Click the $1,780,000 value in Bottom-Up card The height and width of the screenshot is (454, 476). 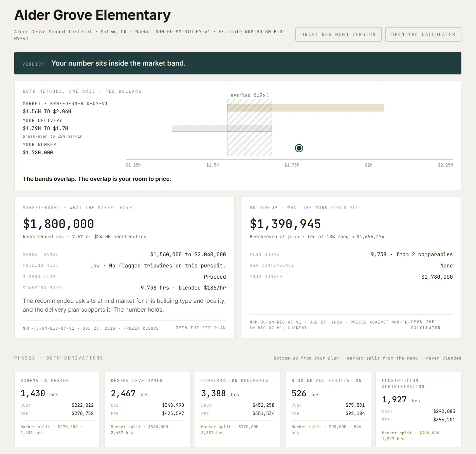437,277
